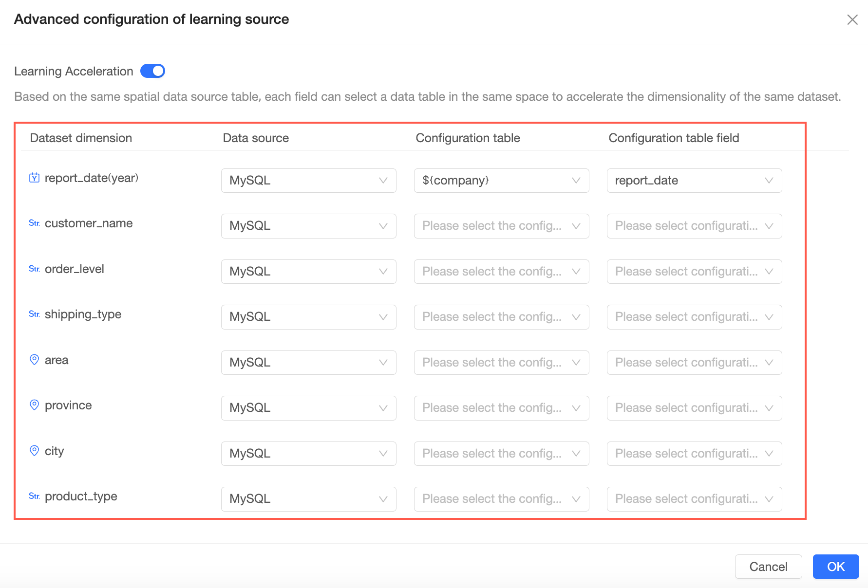Screen dimensions: 868x588
Task: Click the order_level dimension label
Action: [x=75, y=269]
